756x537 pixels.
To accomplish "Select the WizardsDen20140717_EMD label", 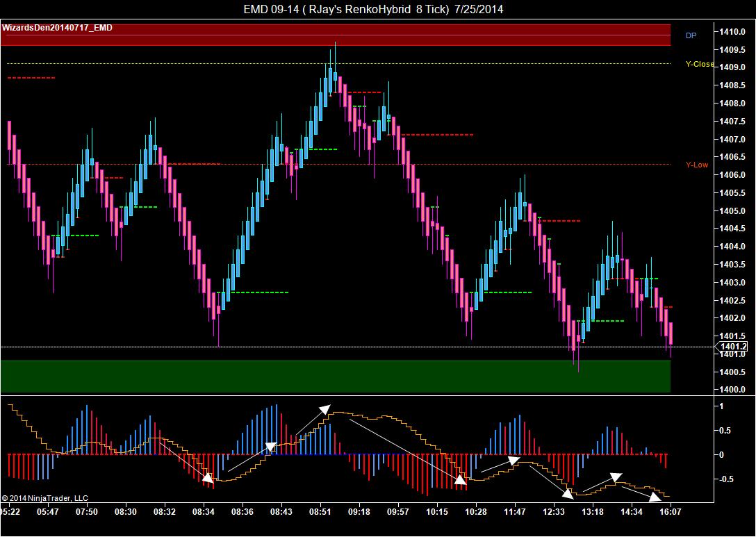I will [x=58, y=28].
